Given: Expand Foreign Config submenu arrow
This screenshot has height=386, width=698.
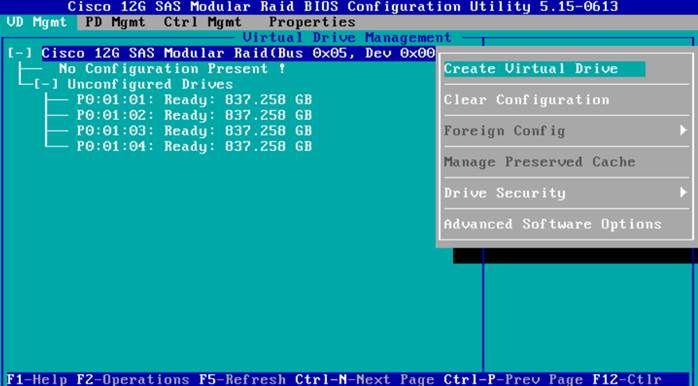Looking at the screenshot, I should (x=683, y=130).
